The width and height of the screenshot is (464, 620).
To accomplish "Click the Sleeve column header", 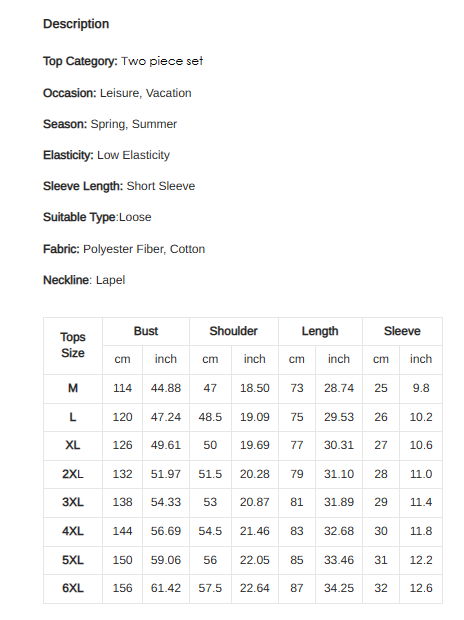I will pos(402,331).
